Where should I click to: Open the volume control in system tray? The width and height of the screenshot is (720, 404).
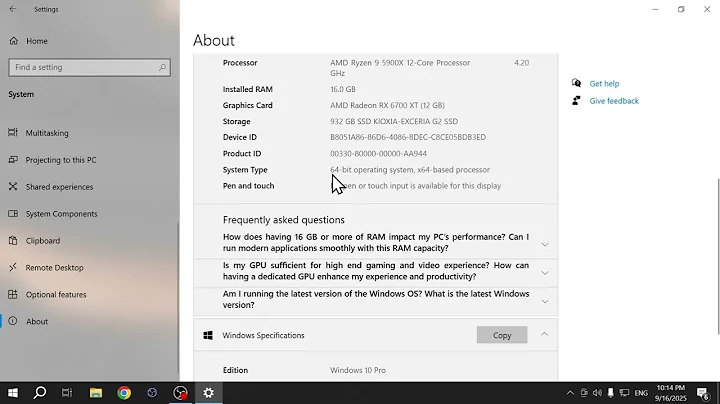point(597,393)
